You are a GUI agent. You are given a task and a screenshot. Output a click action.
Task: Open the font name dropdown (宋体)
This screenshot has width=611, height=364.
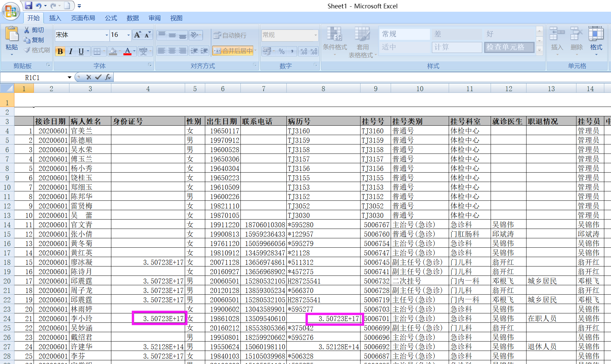[x=107, y=35]
